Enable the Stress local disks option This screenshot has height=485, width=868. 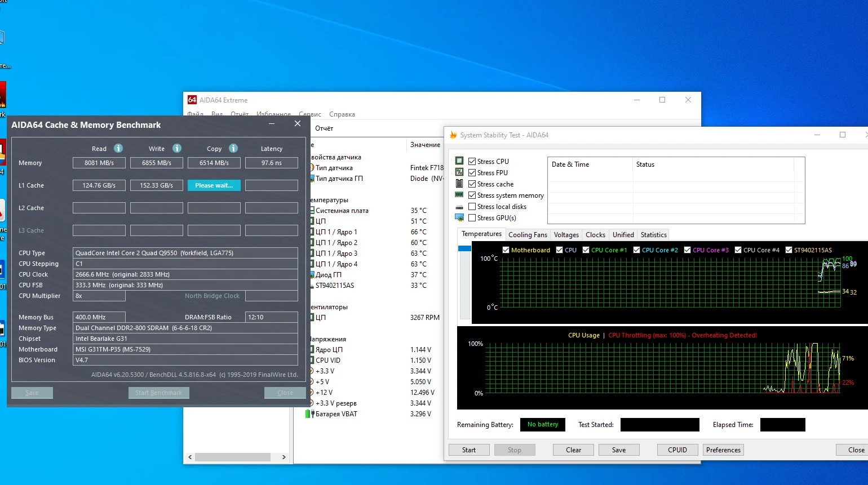coord(472,207)
